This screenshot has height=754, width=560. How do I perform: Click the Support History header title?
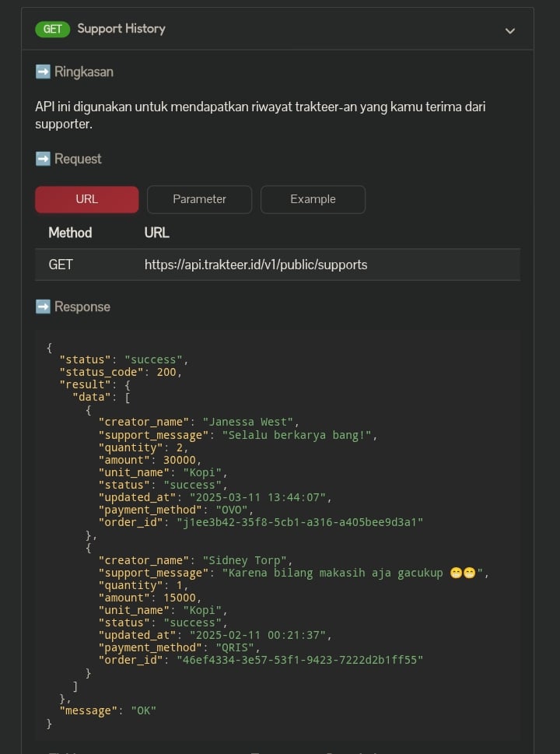coord(121,29)
